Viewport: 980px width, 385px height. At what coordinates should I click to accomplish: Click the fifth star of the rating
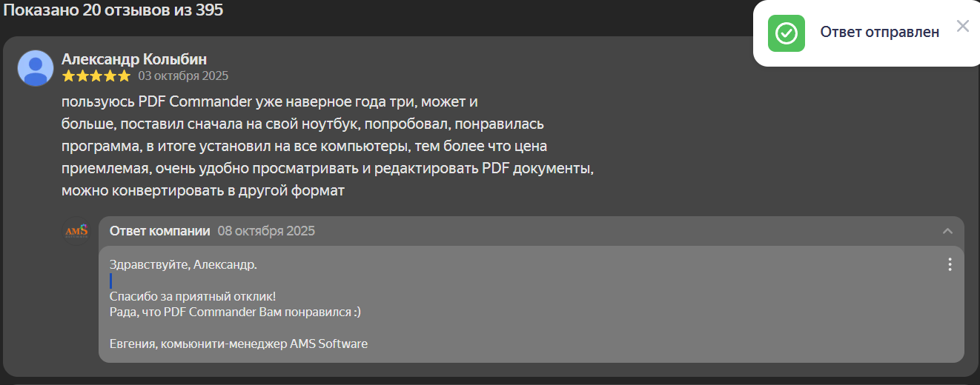[x=123, y=76]
